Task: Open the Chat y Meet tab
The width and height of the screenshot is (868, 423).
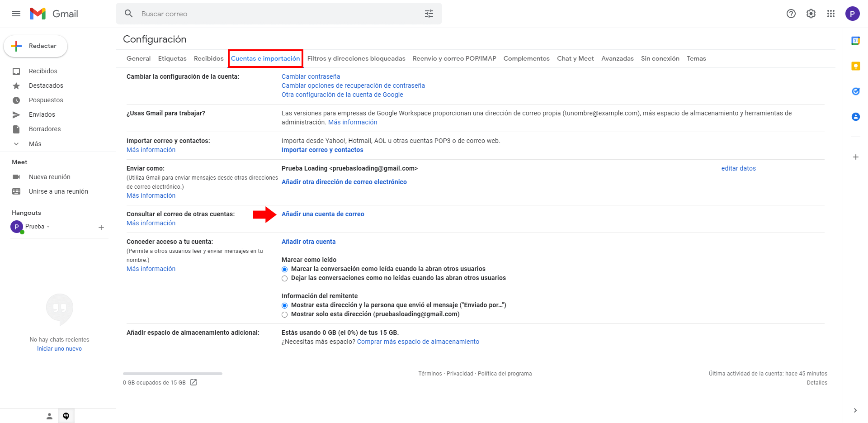Action: (576, 58)
